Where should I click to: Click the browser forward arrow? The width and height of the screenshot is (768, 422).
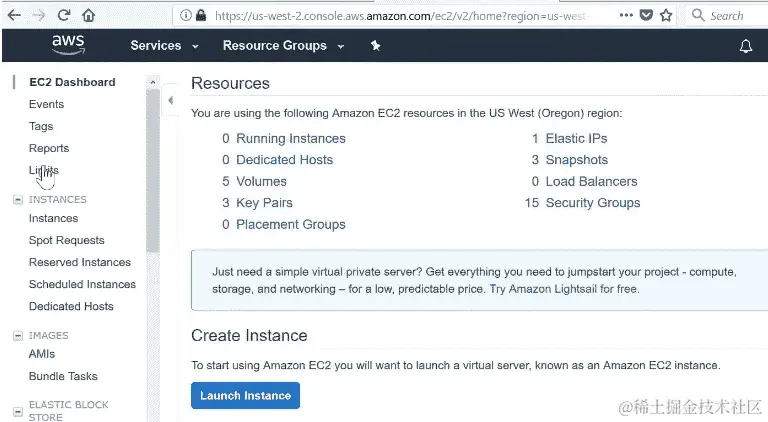pos(38,16)
